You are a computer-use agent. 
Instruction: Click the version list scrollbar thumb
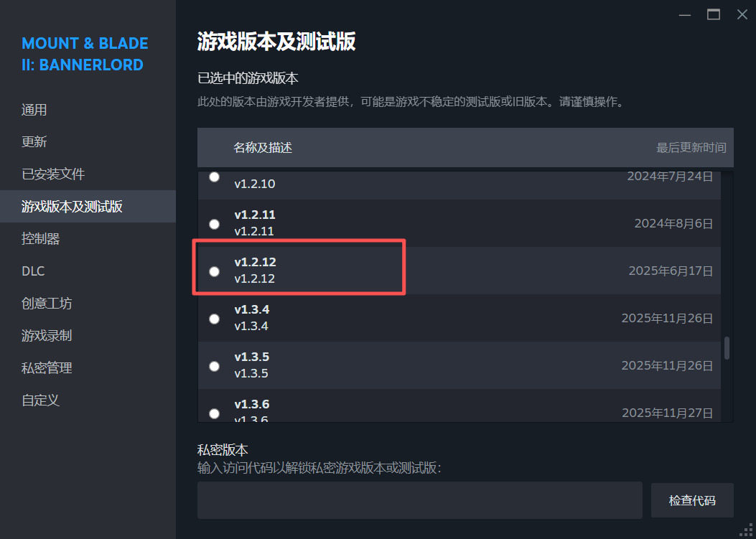click(727, 348)
